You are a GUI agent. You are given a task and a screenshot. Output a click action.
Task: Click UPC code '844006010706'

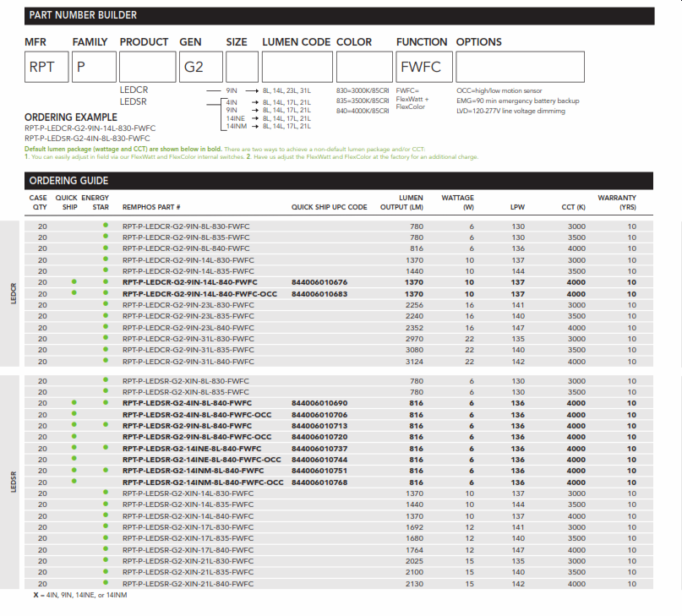point(319,415)
